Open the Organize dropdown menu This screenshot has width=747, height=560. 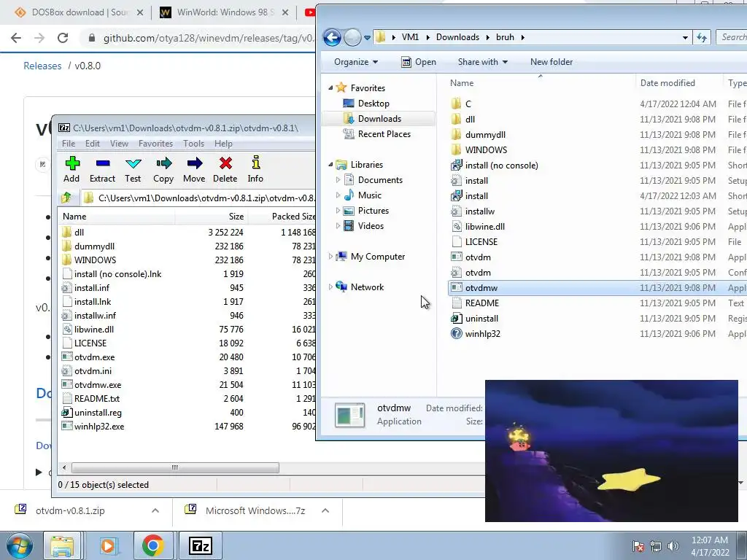pos(356,62)
